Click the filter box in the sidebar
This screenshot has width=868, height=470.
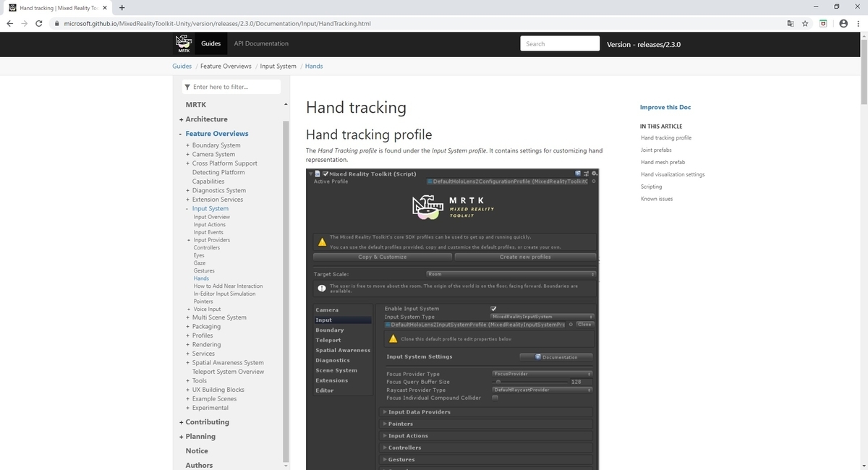pyautogui.click(x=231, y=87)
